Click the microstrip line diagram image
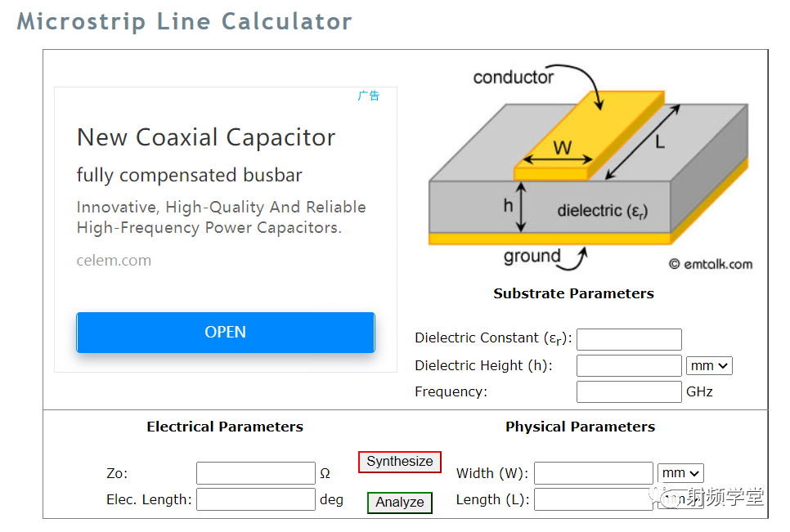Screen dimensions: 790x532 589,167
